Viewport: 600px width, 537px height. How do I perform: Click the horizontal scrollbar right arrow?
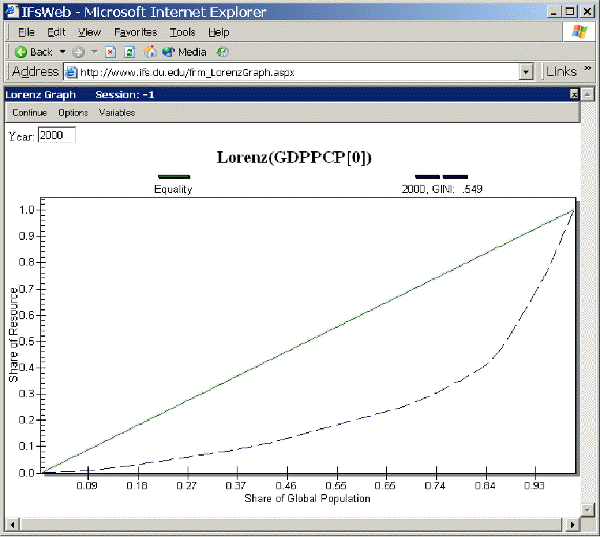573,524
